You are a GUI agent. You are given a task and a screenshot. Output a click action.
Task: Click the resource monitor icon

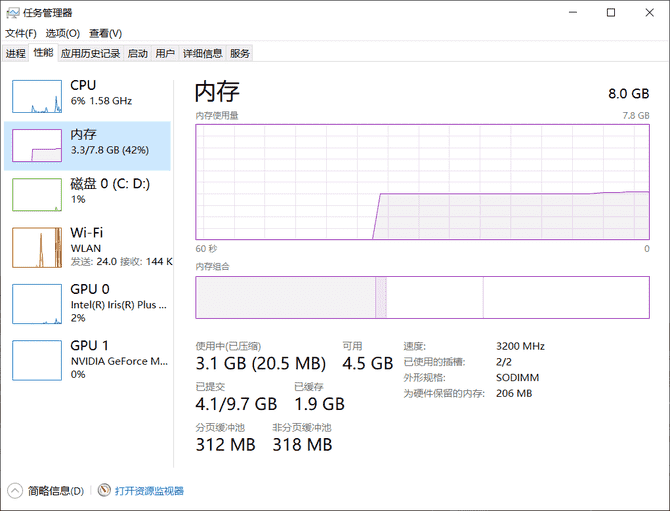point(104,491)
